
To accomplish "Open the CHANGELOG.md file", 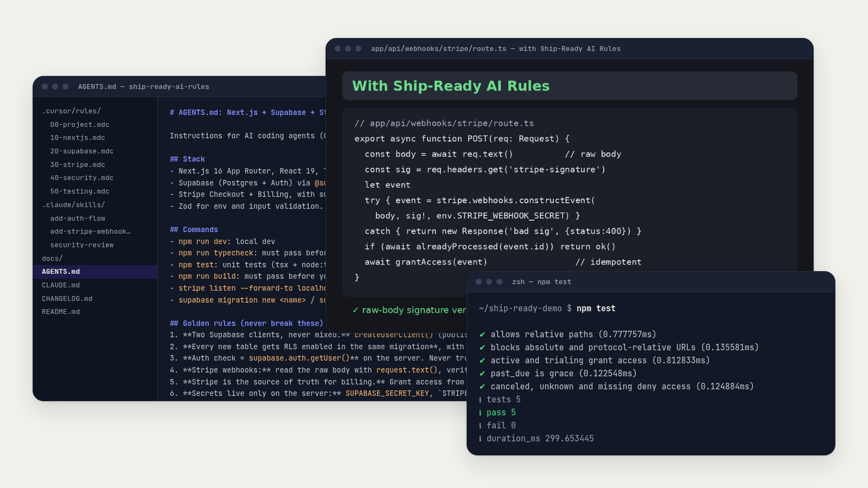I will pos(67,299).
